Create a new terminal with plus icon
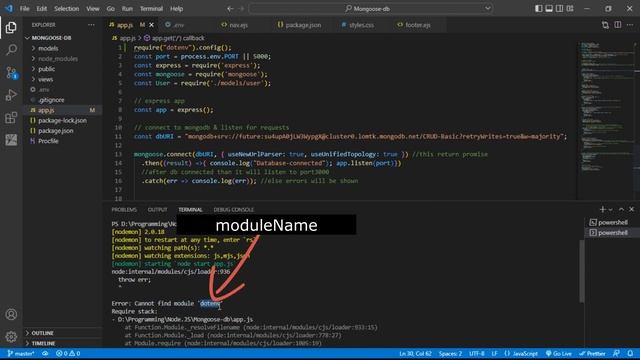 tap(602, 209)
